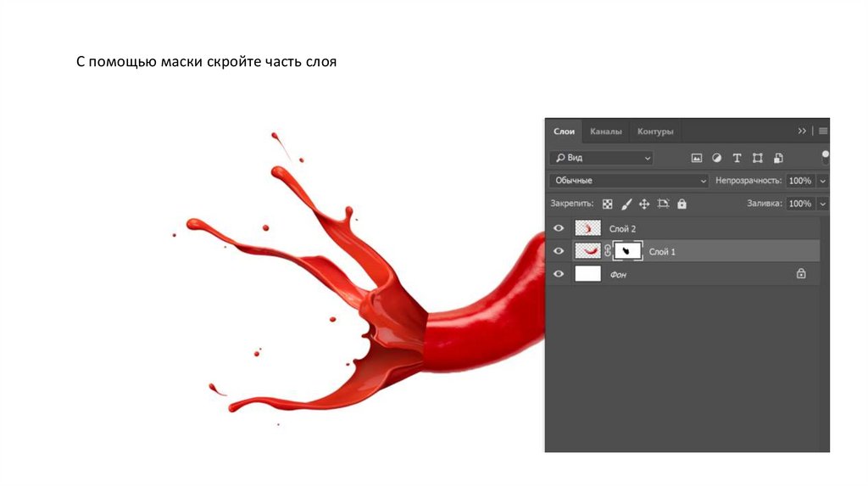Select the Фон layer thumbnail
868x487 pixels.
(x=588, y=274)
